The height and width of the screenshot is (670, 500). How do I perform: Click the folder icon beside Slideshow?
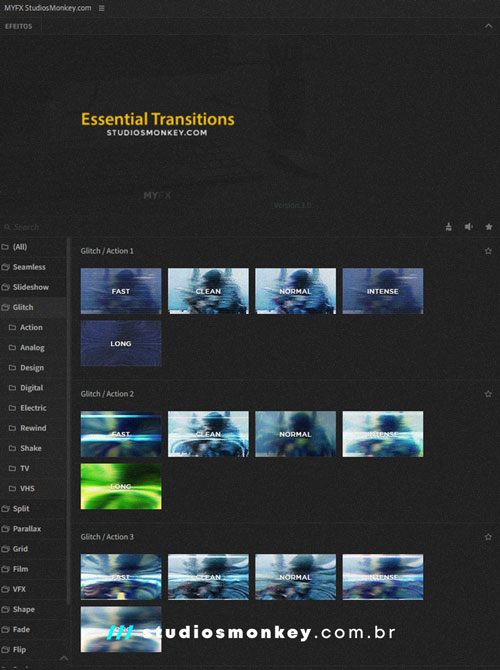coord(5,287)
